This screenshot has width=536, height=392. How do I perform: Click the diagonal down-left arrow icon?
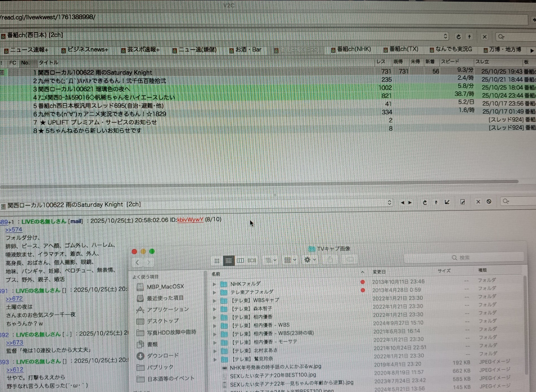[x=447, y=202]
